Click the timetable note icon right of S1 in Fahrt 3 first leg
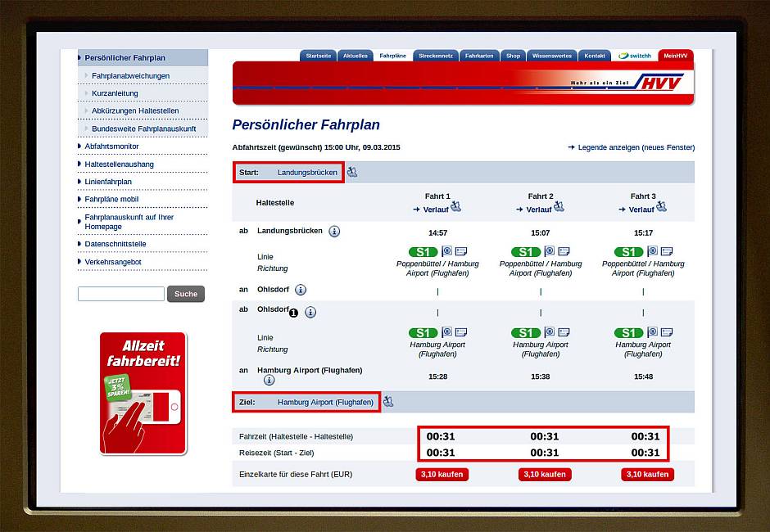770x532 pixels. tap(666, 251)
